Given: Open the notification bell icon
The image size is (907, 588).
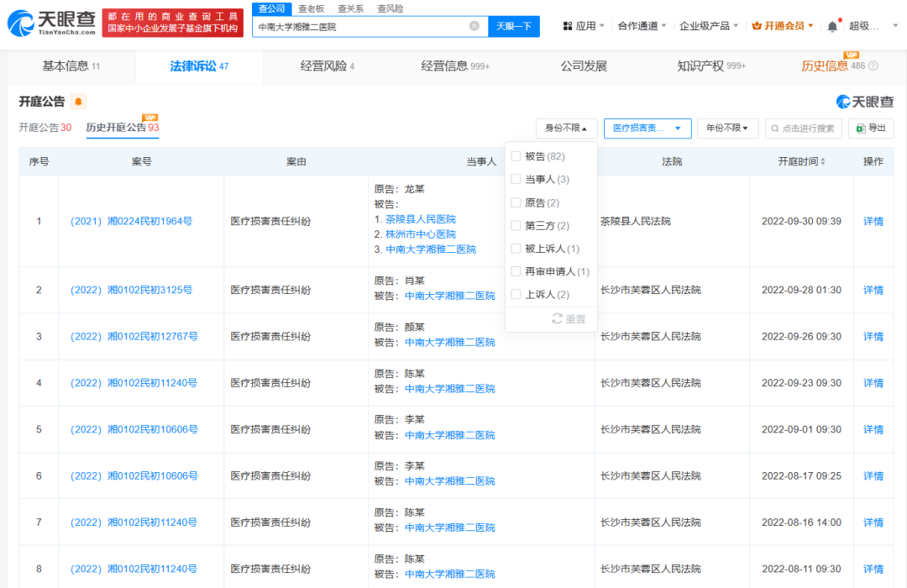Looking at the screenshot, I should [x=831, y=26].
